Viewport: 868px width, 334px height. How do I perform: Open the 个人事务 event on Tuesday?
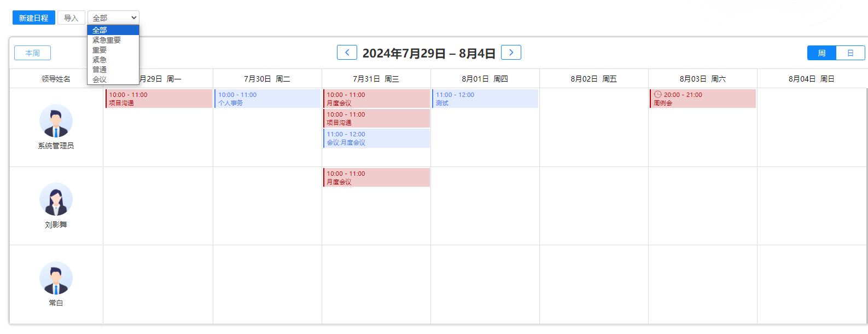click(x=267, y=99)
